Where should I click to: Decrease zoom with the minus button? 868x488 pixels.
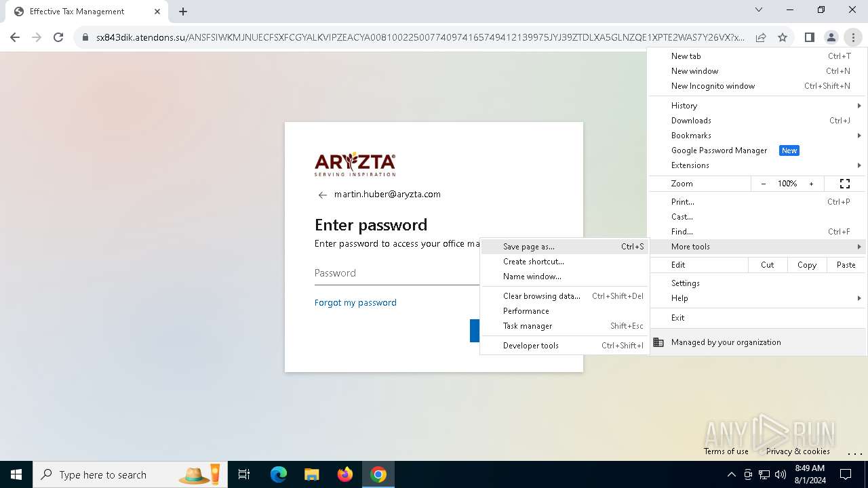(764, 184)
